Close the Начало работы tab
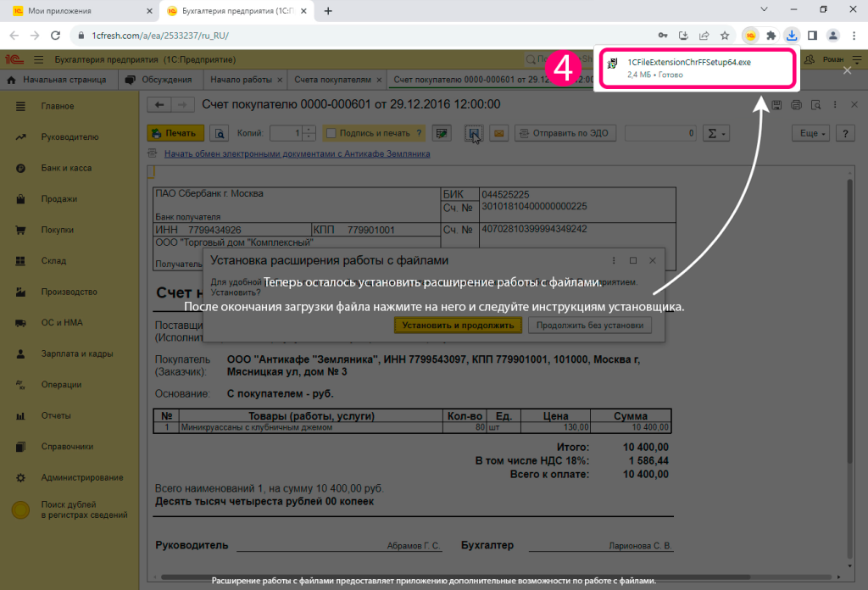The width and height of the screenshot is (868, 590). click(280, 81)
